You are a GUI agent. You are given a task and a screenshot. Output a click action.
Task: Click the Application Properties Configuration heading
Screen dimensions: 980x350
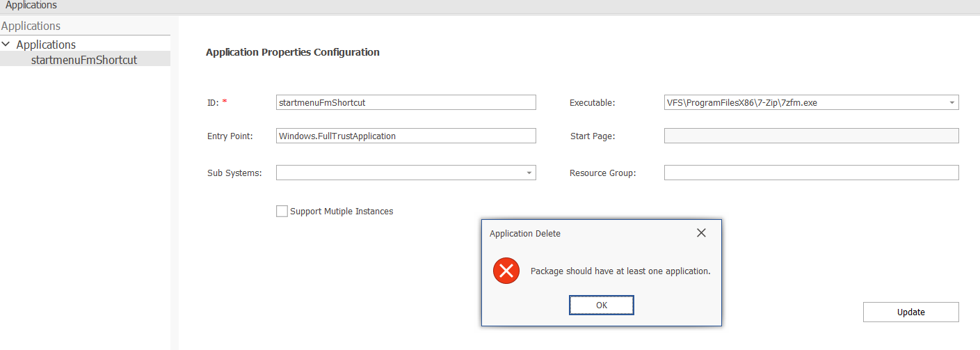click(x=293, y=52)
